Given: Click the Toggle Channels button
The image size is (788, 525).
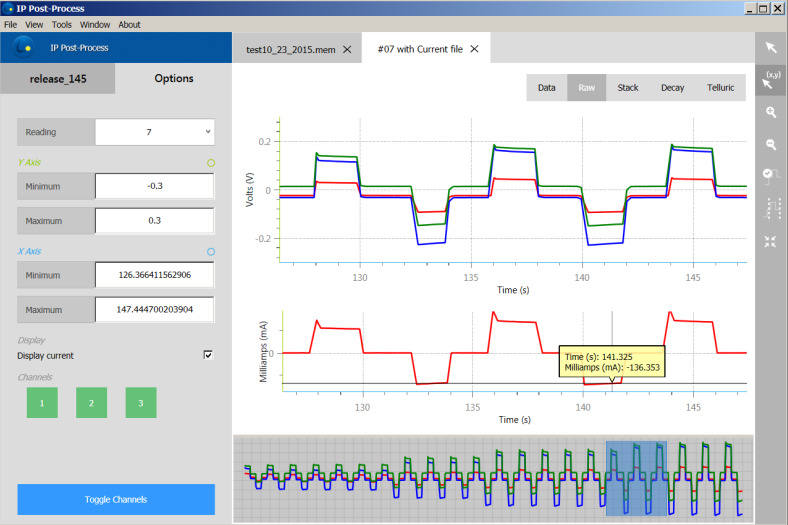Looking at the screenshot, I should pos(116,499).
